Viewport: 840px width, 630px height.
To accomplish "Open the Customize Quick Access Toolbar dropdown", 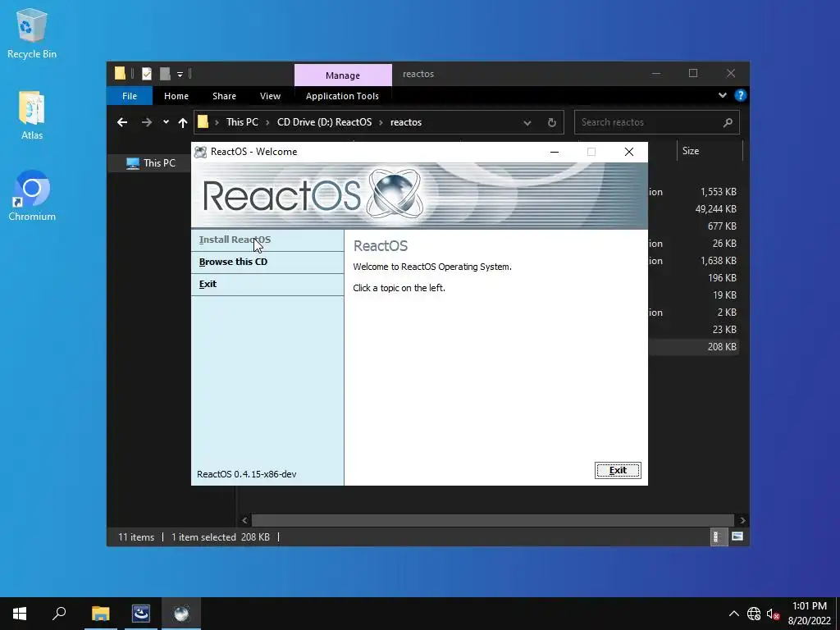I will pos(180,74).
